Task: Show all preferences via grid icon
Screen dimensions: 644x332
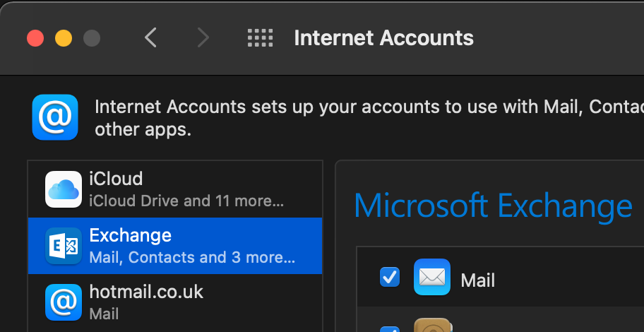Action: [x=261, y=38]
